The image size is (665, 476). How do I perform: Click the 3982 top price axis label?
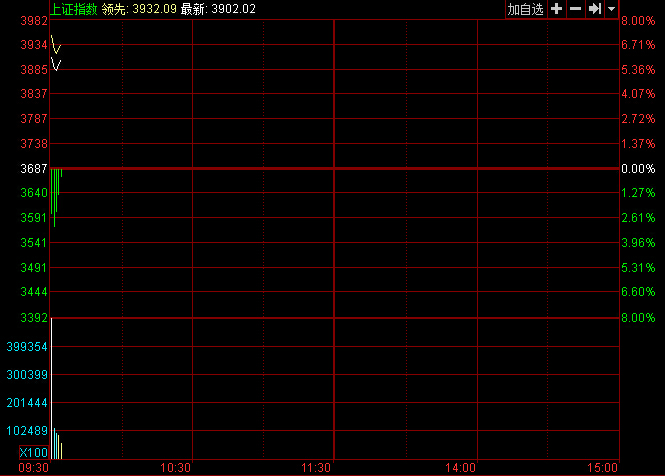34,21
